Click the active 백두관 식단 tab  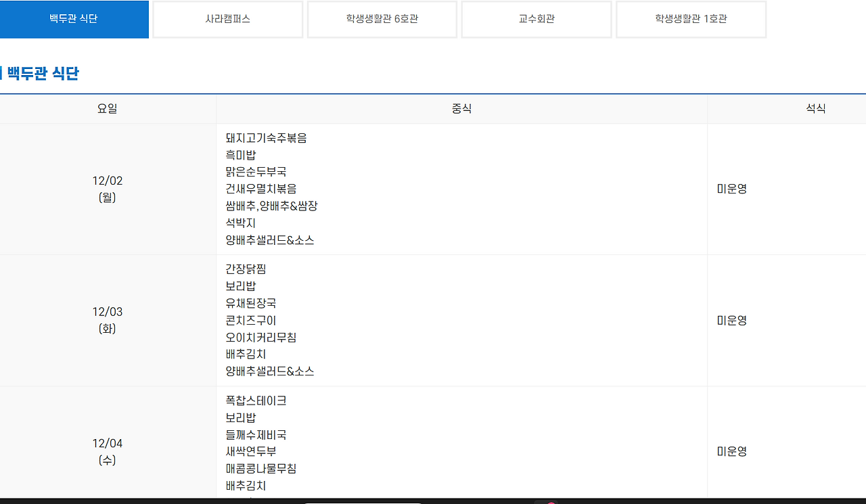click(x=74, y=19)
